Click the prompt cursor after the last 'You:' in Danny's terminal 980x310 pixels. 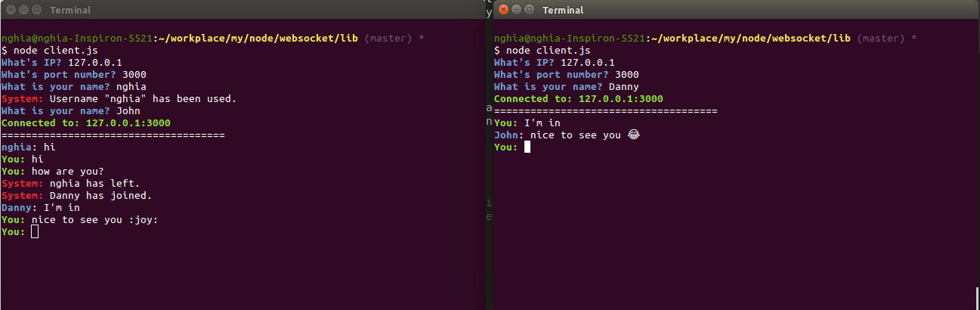(527, 147)
